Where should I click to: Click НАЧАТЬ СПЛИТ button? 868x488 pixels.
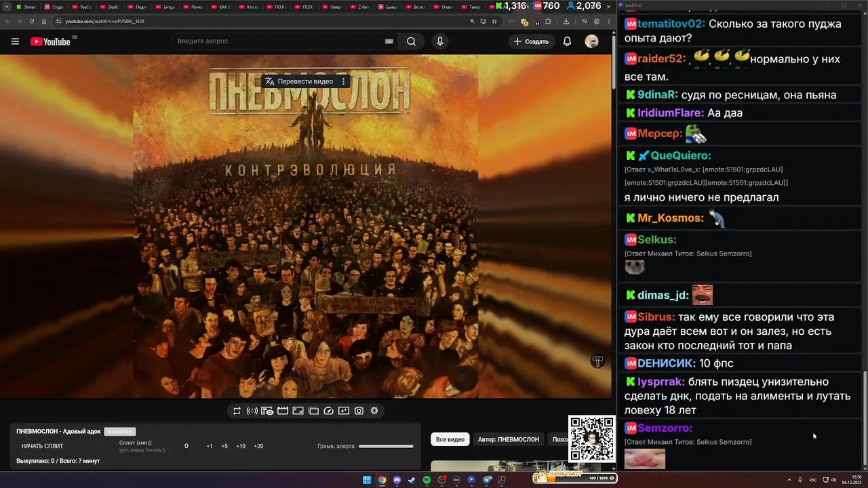pos(42,446)
